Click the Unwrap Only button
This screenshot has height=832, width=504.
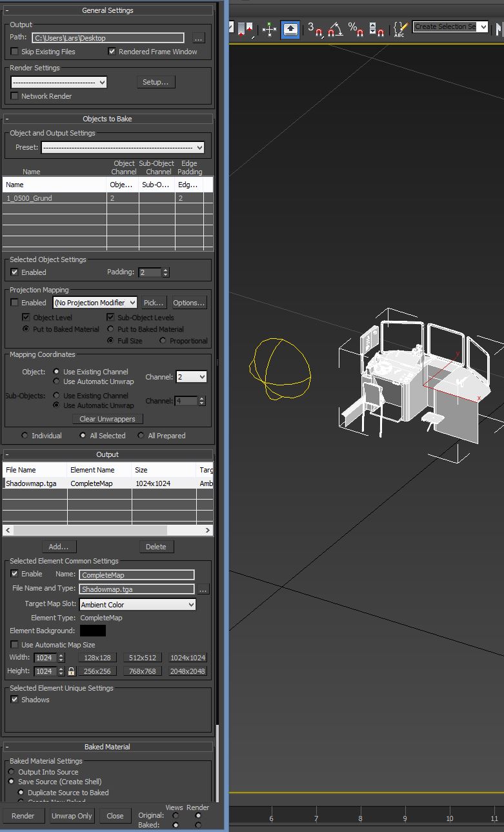72,816
